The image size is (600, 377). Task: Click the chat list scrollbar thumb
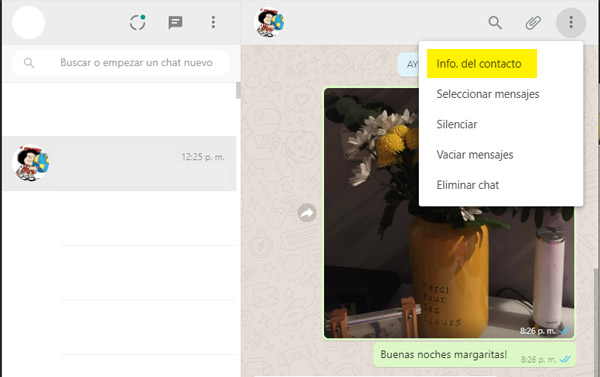(x=238, y=90)
